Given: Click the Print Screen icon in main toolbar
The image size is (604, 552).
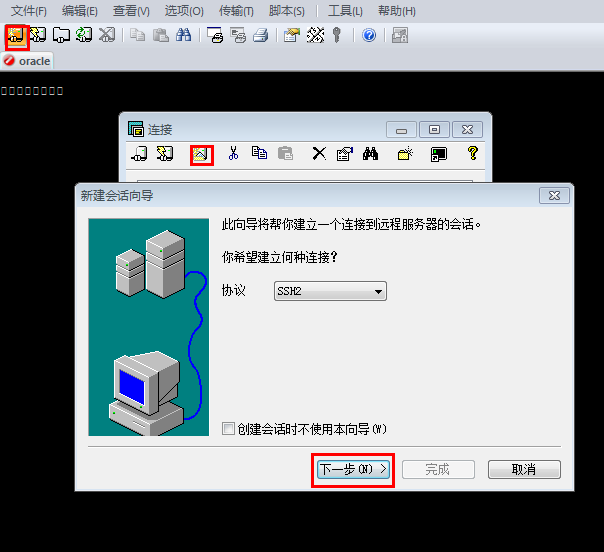Looking at the screenshot, I should tap(215, 35).
